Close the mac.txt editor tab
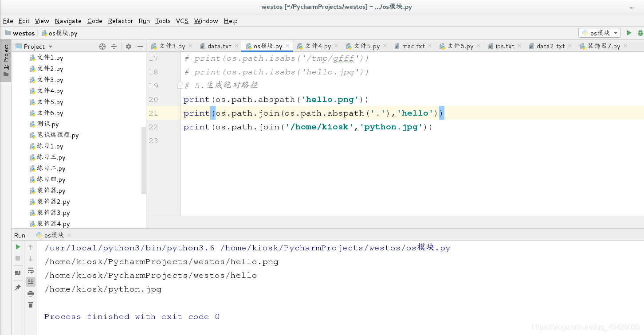The width and height of the screenshot is (644, 335). (430, 46)
